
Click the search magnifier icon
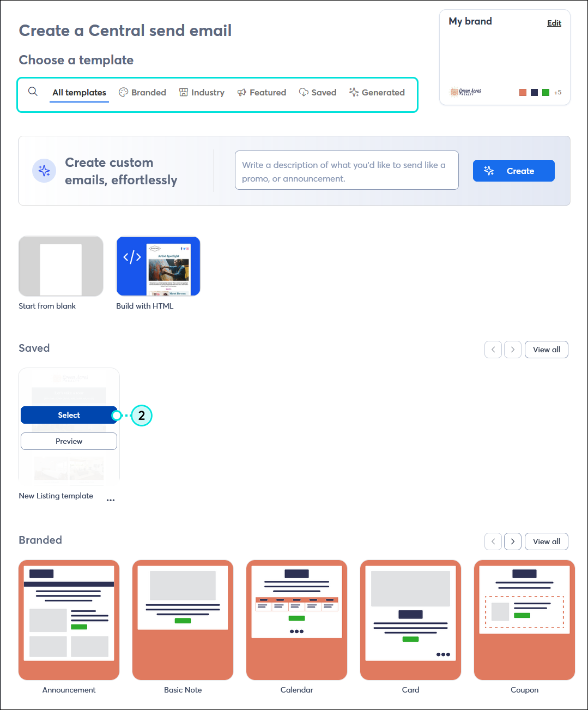pos(33,92)
